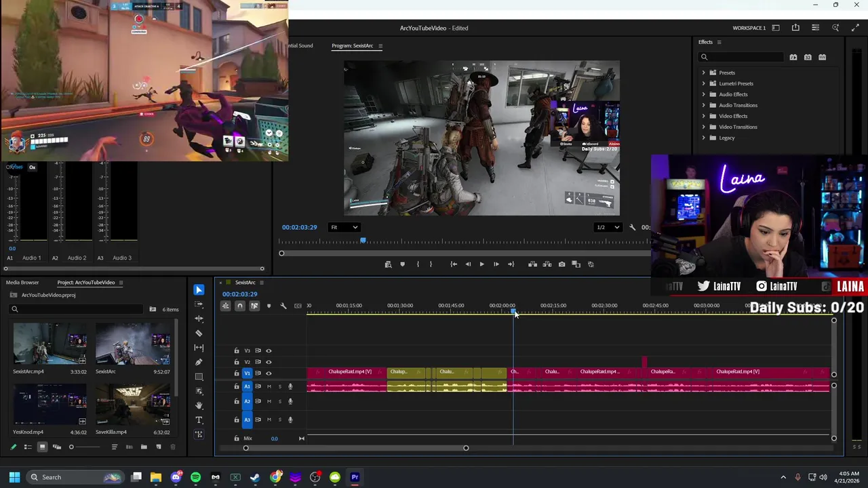This screenshot has height=488, width=868.
Task: Select the Razor tool in the tools panel
Action: point(199,333)
